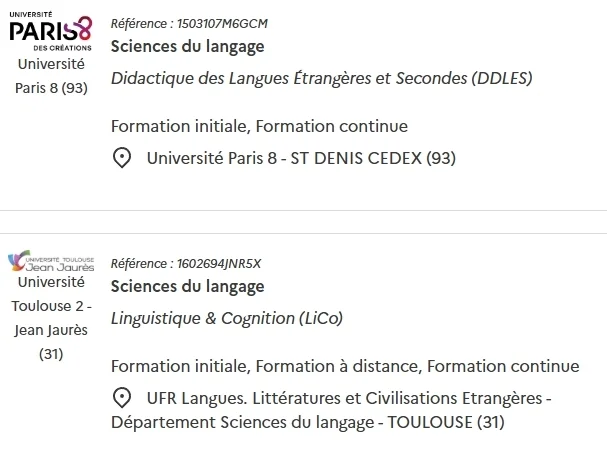Click the Université Paris 8 logo
The image size is (607, 469).
[x=51, y=32]
